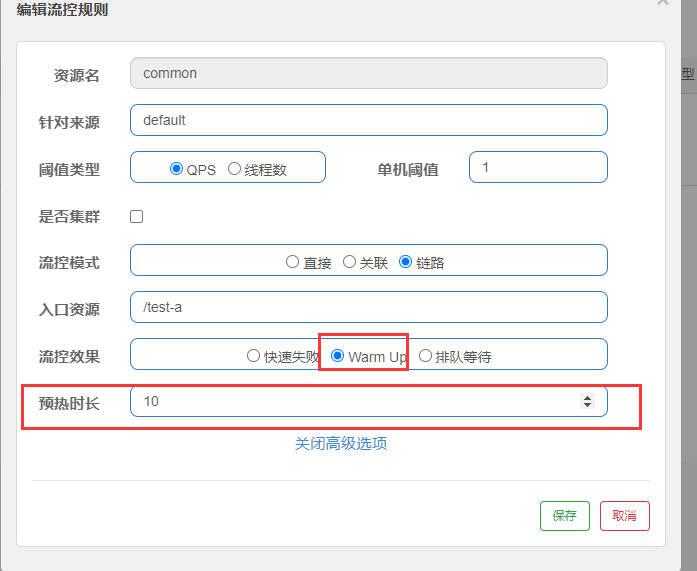The width and height of the screenshot is (697, 571).
Task: Increase 预热时长 with spinner up arrow
Action: 587,398
